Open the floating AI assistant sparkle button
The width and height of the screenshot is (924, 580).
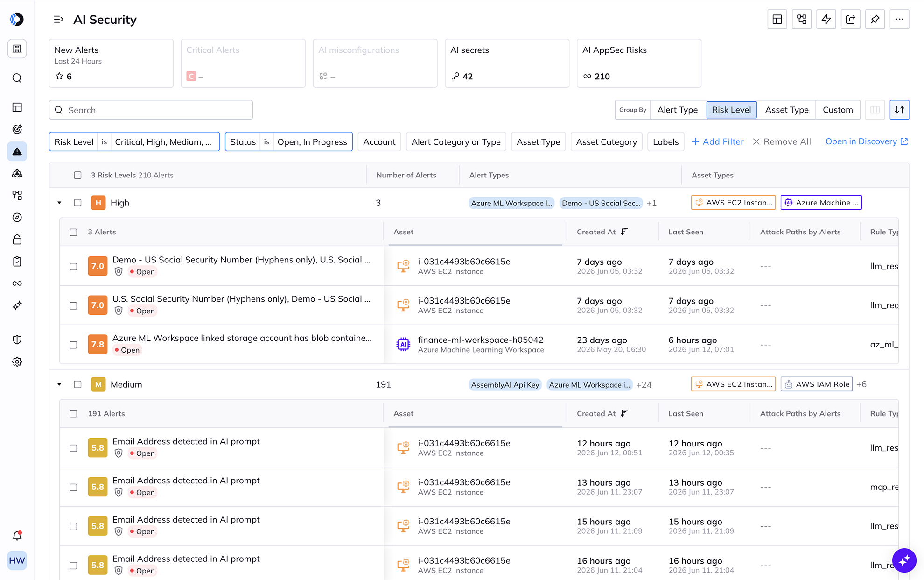[x=904, y=560]
